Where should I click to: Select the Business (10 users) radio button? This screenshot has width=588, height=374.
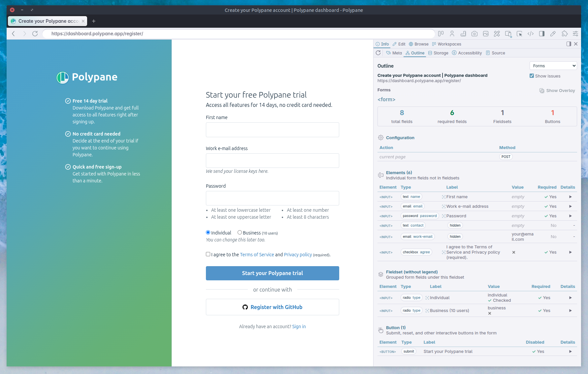[240, 233]
